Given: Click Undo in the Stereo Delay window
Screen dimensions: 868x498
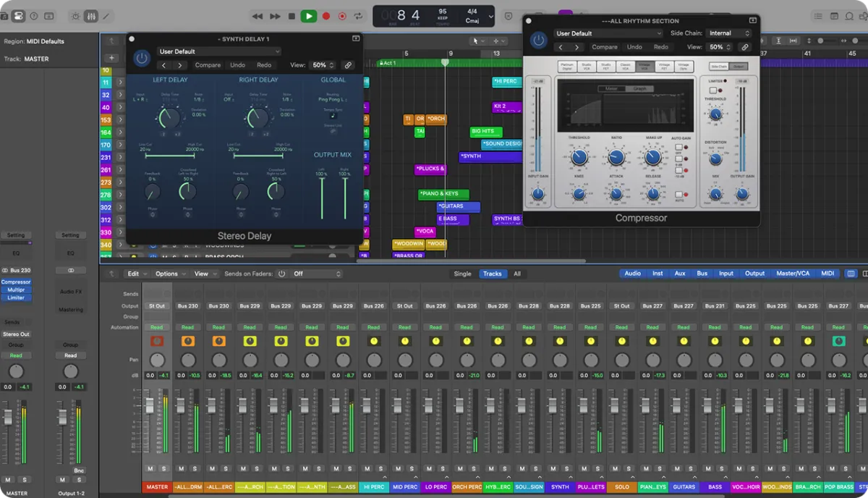Looking at the screenshot, I should tap(237, 65).
